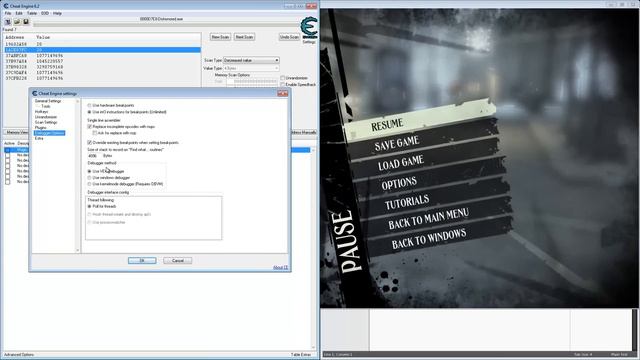640x360 pixels.
Task: Select Debugger Options in settings tree
Action: click(49, 133)
